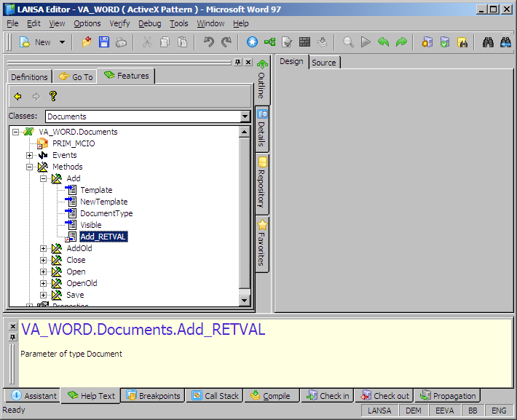Expand the Events tree node
Viewport: 517px width, 420px height.
pos(30,155)
